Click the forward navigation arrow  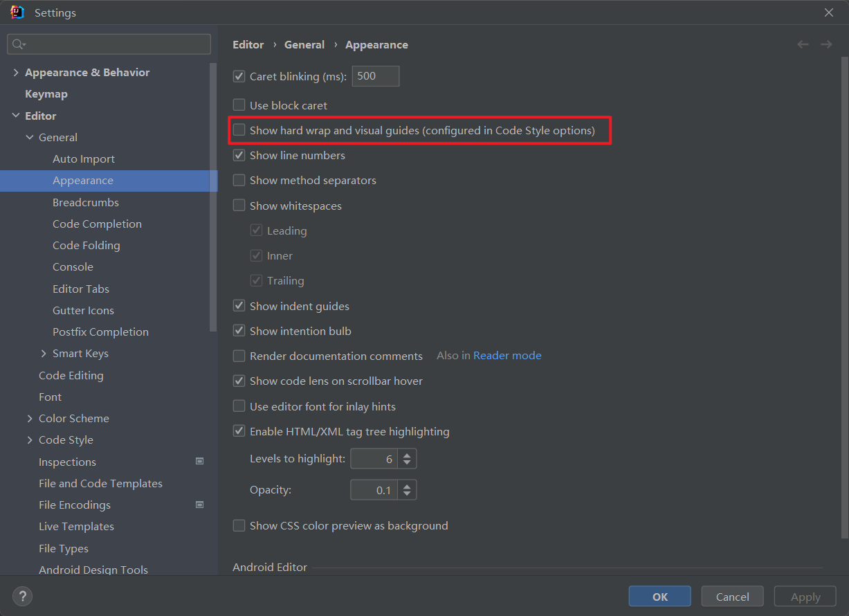(x=826, y=44)
